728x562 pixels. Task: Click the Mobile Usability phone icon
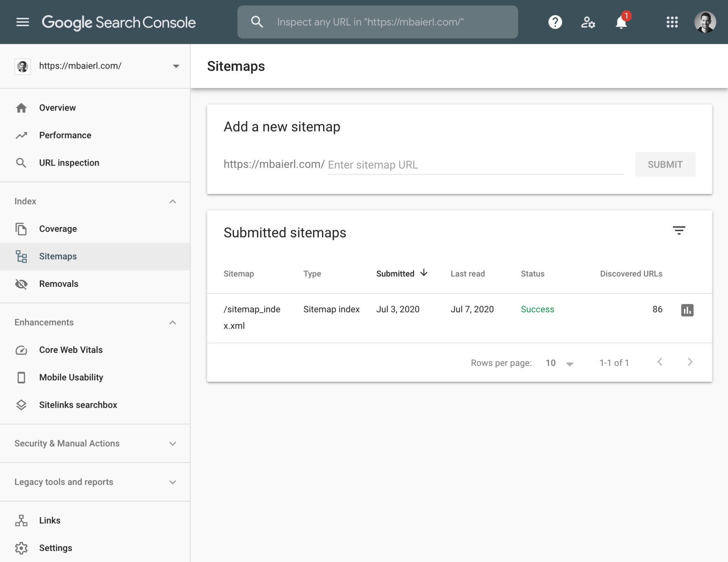pyautogui.click(x=21, y=377)
